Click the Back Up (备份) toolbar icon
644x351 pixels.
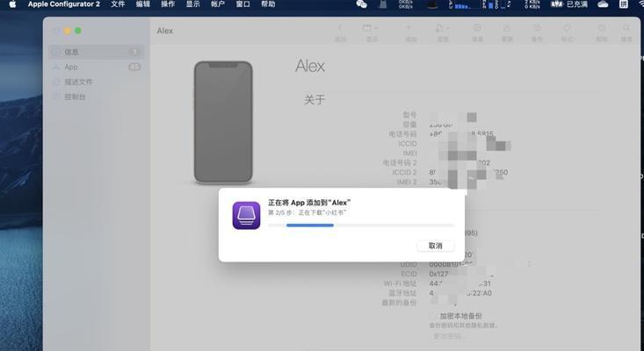click(x=537, y=29)
